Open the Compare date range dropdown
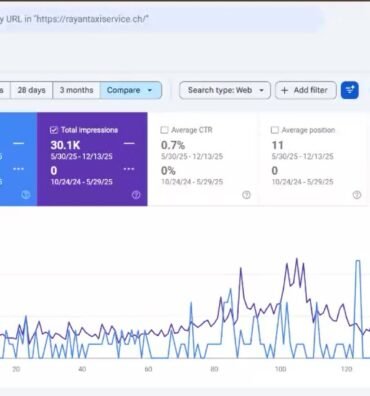 click(x=131, y=90)
